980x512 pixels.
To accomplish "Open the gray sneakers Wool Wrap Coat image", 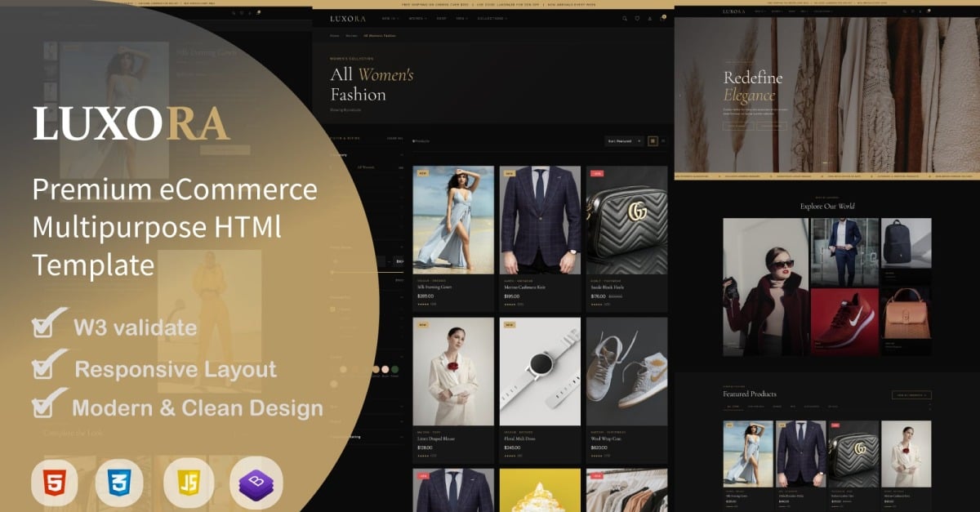I will [x=626, y=372].
